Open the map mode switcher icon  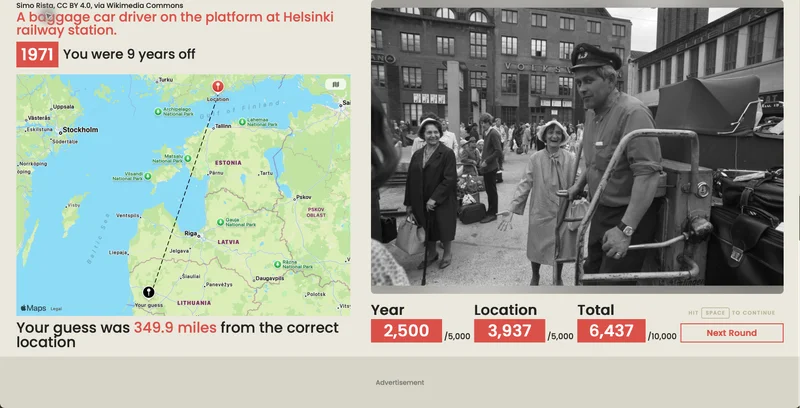click(x=335, y=85)
